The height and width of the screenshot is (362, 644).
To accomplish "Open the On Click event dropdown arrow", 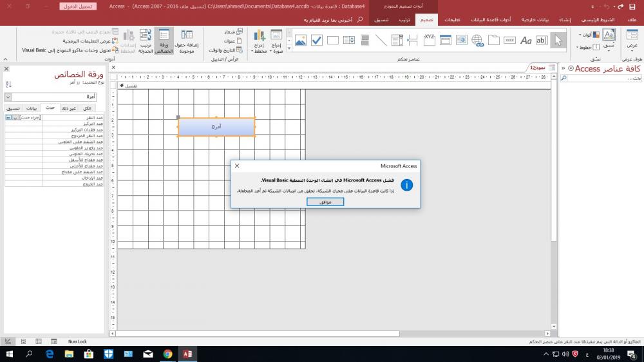I will click(15, 117).
